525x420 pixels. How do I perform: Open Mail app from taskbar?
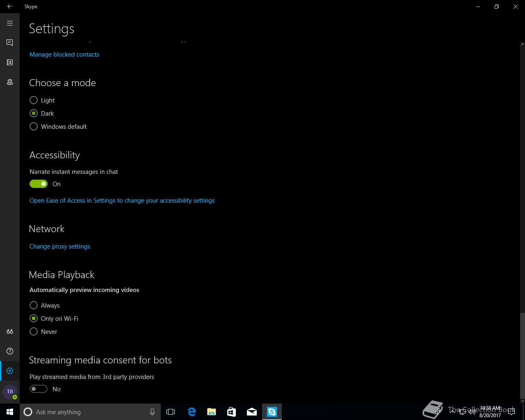point(252,412)
